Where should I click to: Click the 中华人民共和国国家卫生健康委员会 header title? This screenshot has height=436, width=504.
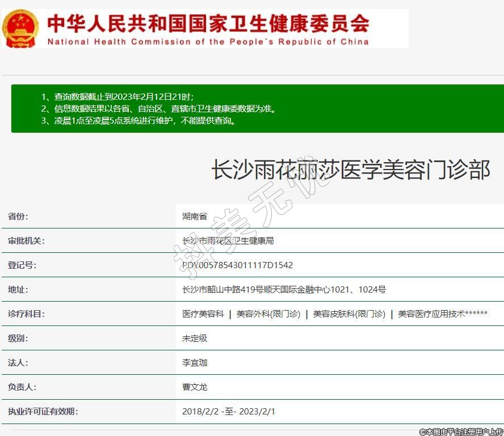pyautogui.click(x=208, y=23)
